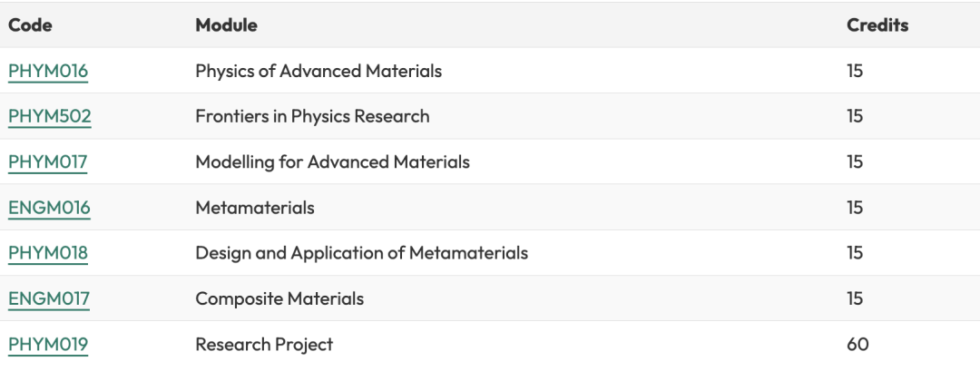The height and width of the screenshot is (371, 980).
Task: Click the credits value for Composite Materials
Action: coord(855,298)
